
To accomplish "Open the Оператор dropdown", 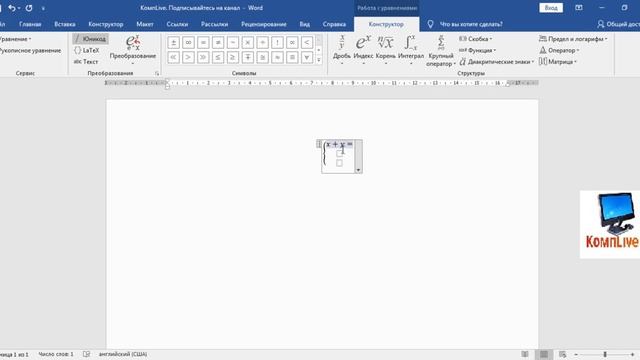I will [559, 50].
